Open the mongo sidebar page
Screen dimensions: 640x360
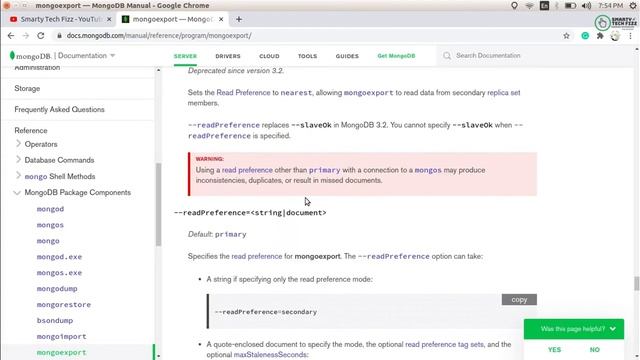(x=48, y=241)
